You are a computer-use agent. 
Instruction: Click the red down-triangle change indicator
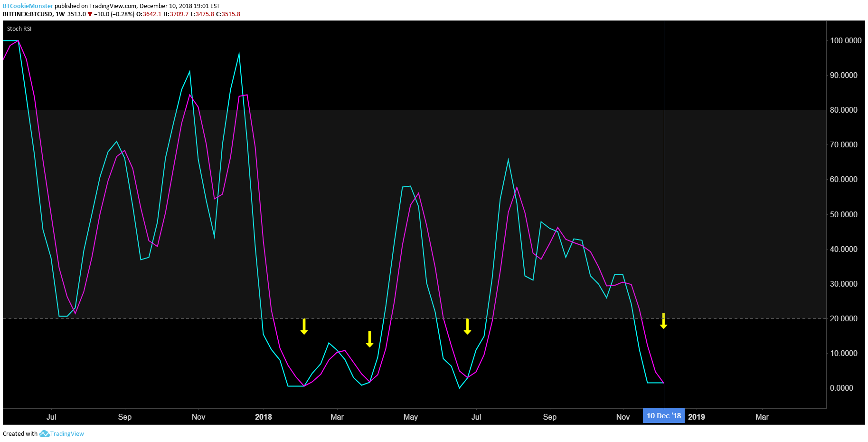[x=90, y=14]
